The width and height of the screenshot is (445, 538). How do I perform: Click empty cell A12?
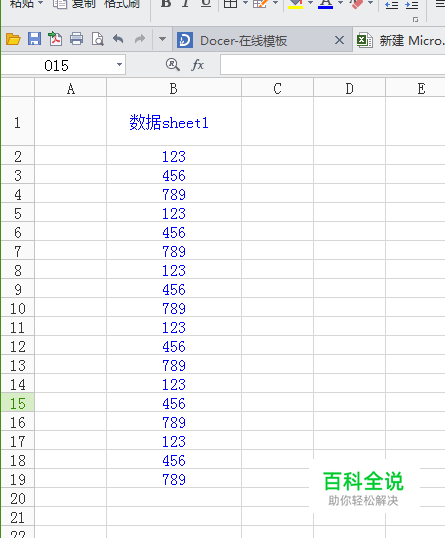[70, 346]
